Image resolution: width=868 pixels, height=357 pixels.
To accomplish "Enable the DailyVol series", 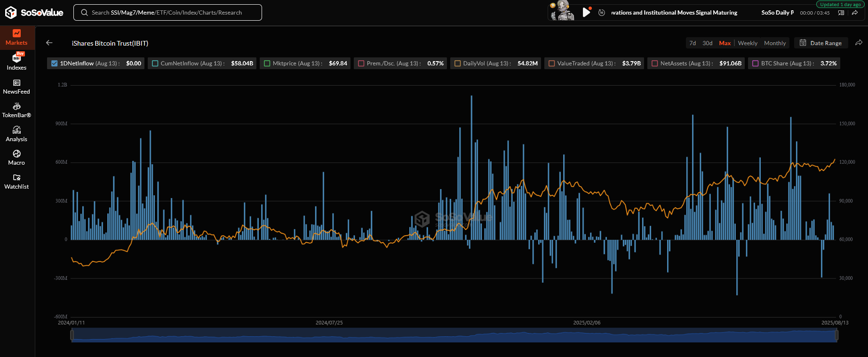I will tap(458, 63).
